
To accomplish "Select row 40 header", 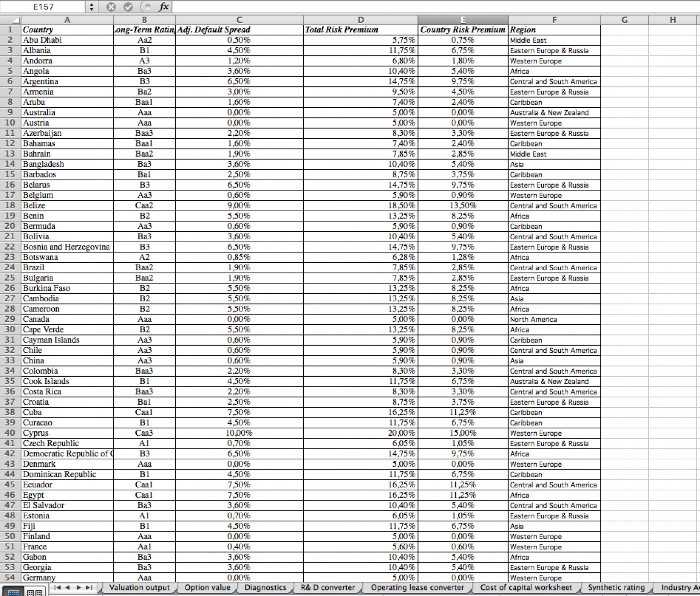I will [x=10, y=433].
